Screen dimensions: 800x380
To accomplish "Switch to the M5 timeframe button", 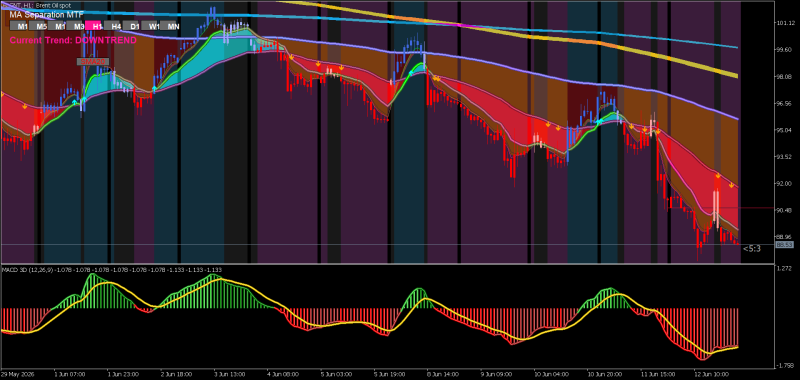I will [x=38, y=26].
